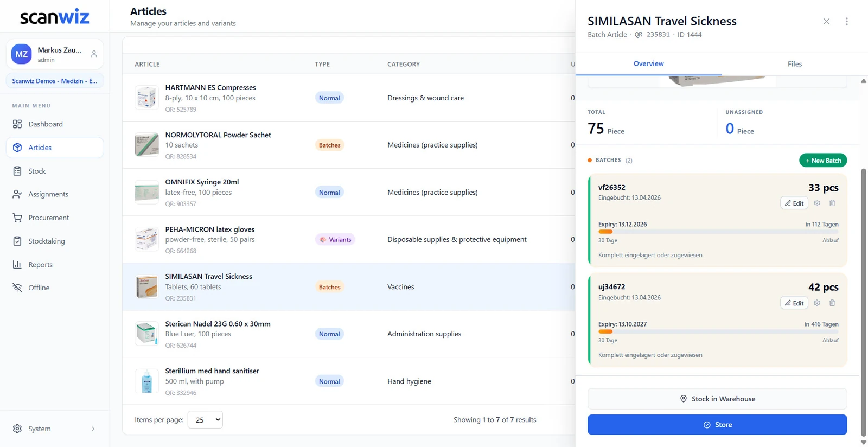
Task: Click the detail panel vertical scrollbar
Action: tap(864, 302)
